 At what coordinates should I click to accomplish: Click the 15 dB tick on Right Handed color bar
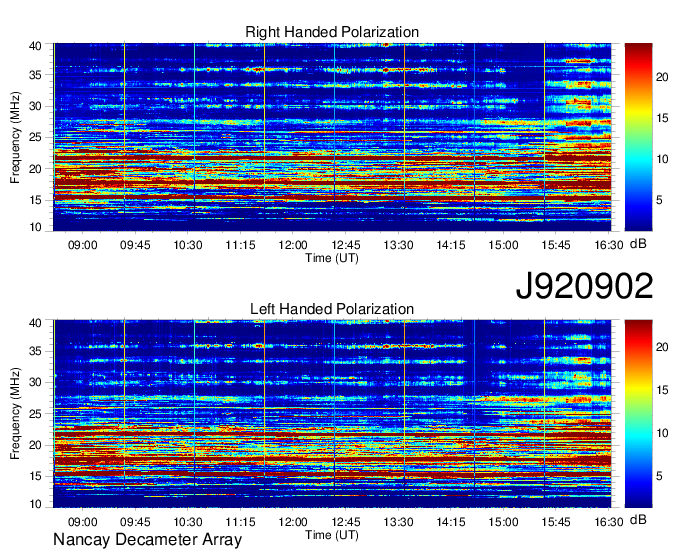[662, 118]
